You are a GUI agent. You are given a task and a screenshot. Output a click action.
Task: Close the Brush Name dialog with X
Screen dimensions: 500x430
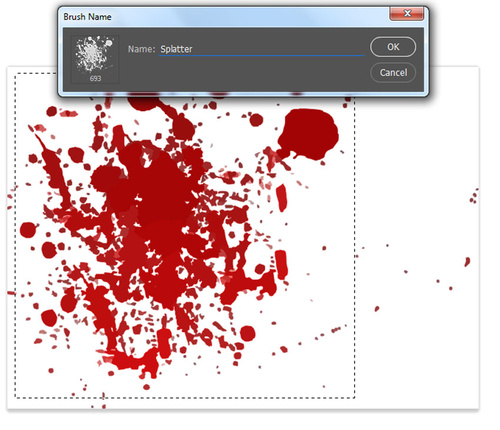tap(407, 13)
